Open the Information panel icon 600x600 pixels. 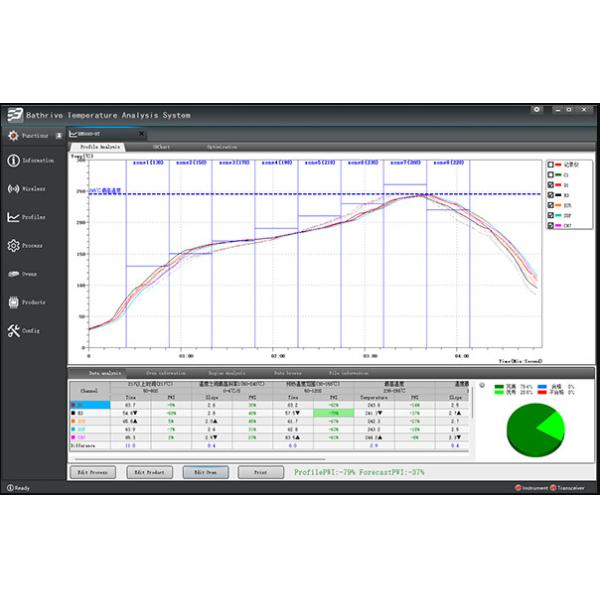(13, 160)
